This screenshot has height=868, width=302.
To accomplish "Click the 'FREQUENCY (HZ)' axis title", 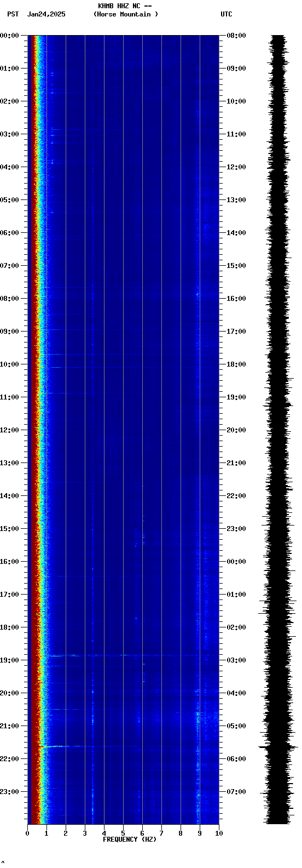I will pos(130,840).
